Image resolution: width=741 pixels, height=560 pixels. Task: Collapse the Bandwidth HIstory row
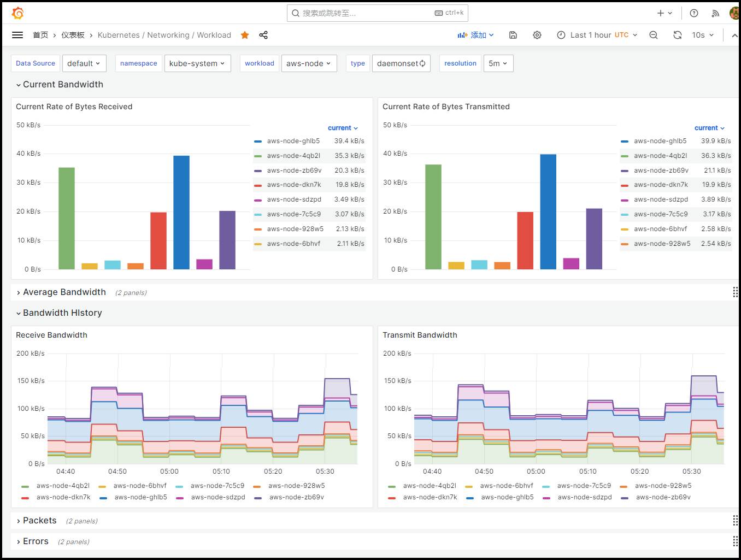(59, 313)
